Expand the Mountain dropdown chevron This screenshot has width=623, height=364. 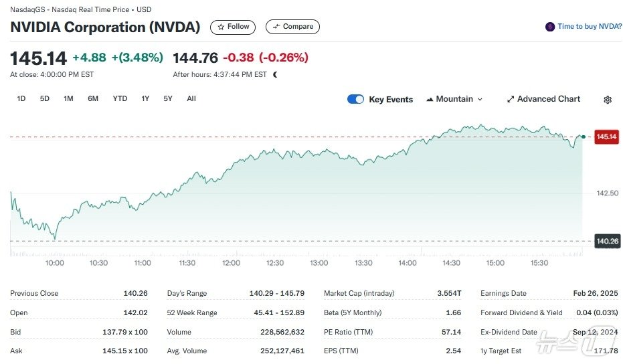(x=480, y=100)
